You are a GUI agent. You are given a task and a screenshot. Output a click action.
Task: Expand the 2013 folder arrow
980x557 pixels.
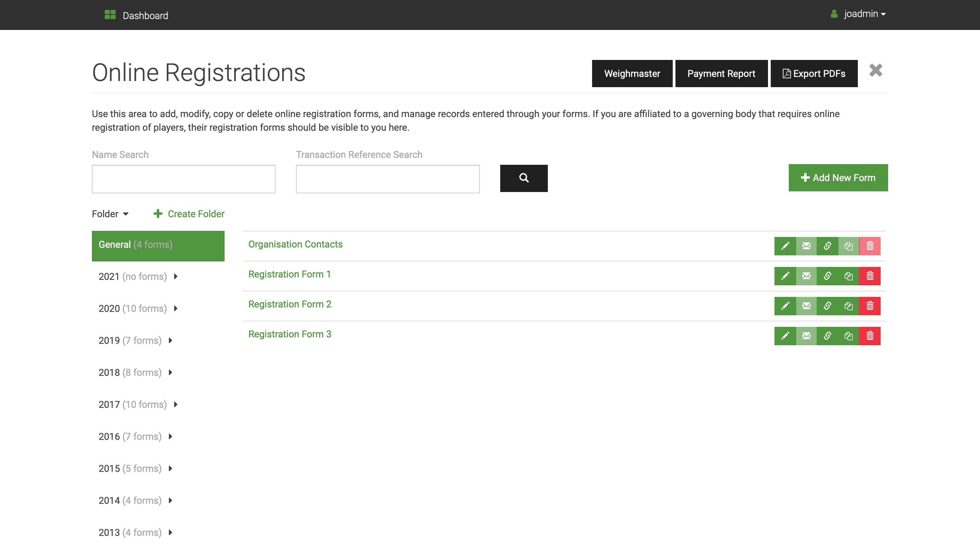click(x=170, y=532)
